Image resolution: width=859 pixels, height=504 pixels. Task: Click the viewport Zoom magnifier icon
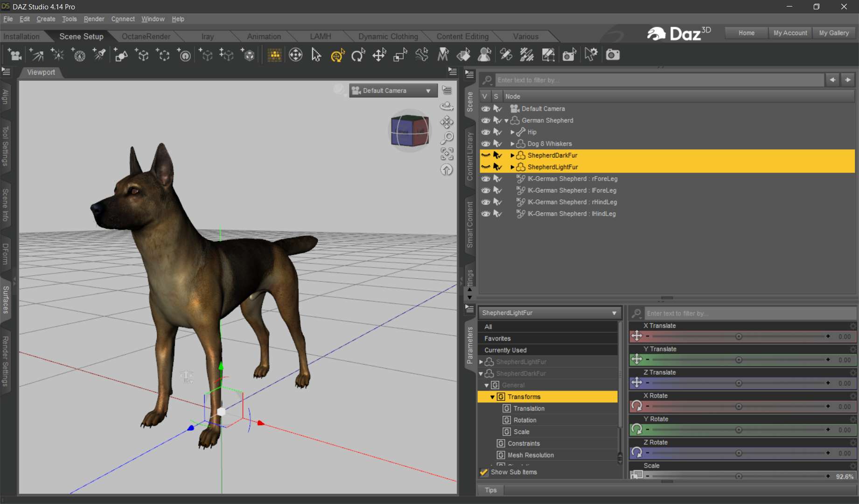tap(447, 138)
